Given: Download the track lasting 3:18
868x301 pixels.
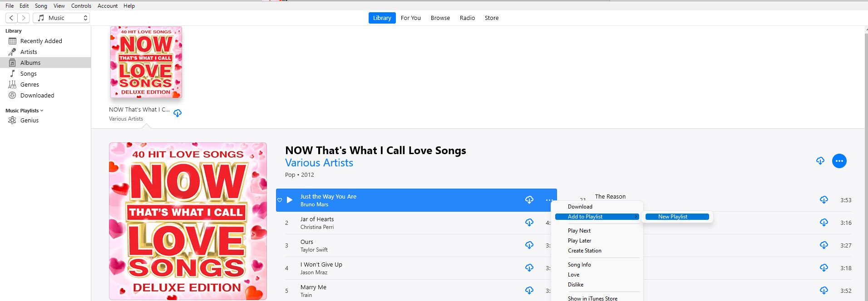Looking at the screenshot, I should [824, 268].
